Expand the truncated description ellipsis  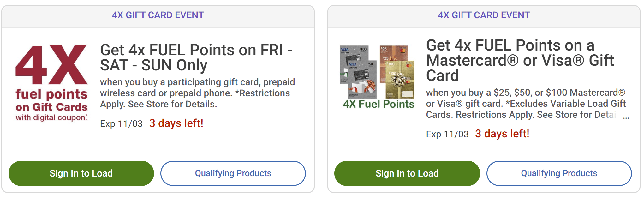(626, 117)
